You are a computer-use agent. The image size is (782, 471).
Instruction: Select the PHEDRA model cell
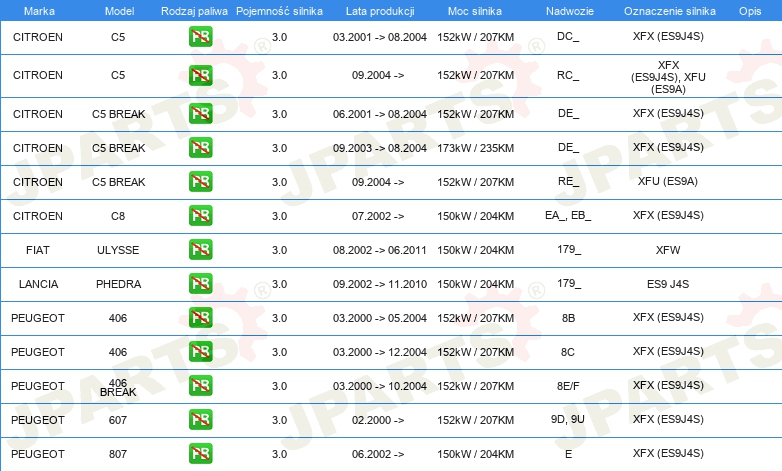[x=119, y=284]
